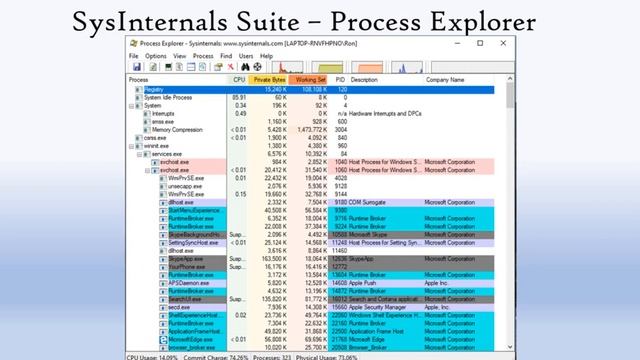
Task: Select the WmiPrvSE.exe row with PID 9144
Action: pos(311,194)
